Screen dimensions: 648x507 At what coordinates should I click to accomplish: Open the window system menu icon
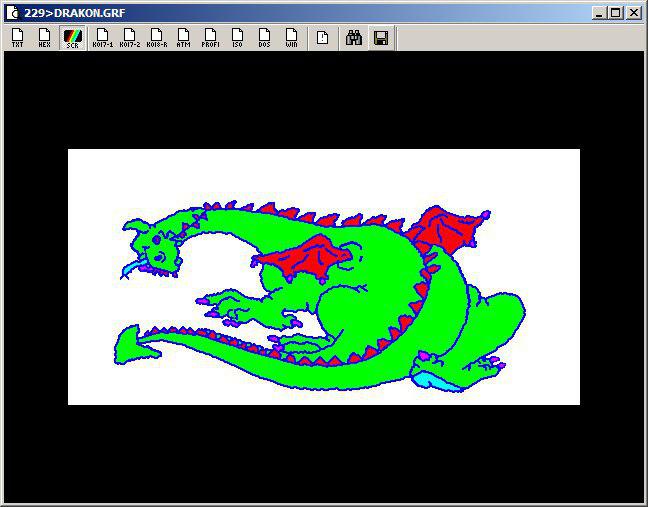coord(12,12)
